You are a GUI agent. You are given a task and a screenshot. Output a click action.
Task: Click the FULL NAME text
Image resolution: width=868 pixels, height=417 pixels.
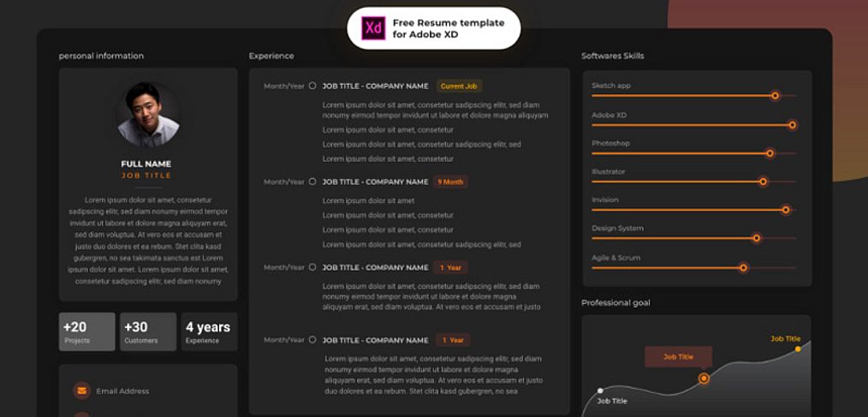pos(146,164)
